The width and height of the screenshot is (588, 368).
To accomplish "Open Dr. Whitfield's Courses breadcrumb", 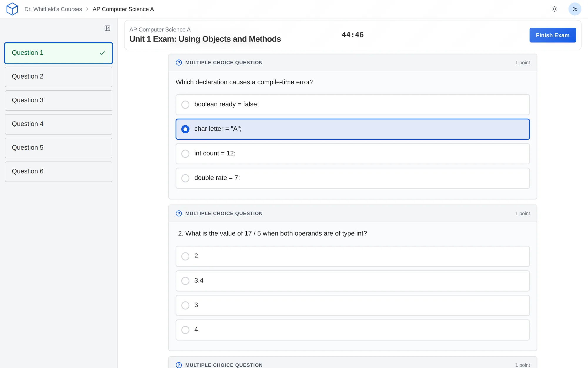I will click(53, 9).
